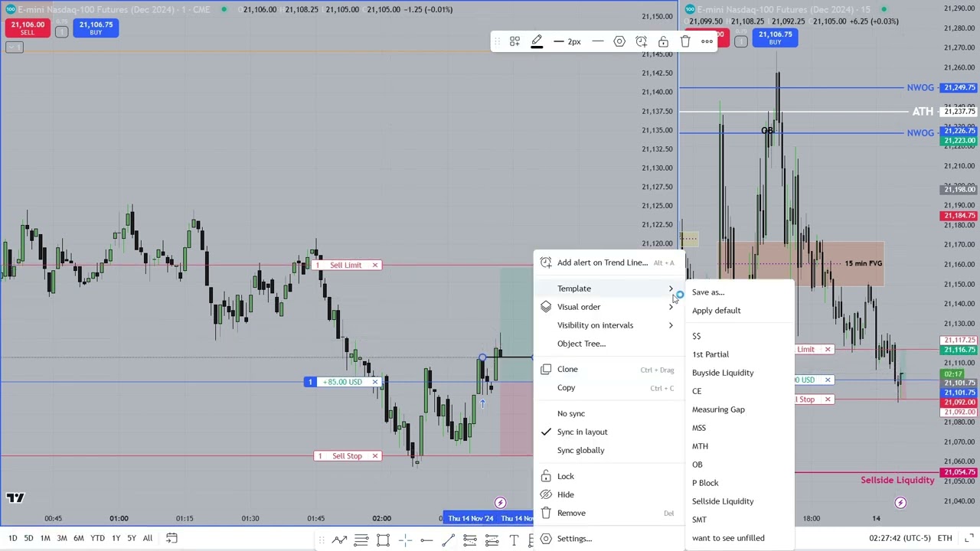Click the red SELL 21,106.00 button
The width and height of the screenshot is (980, 551).
(x=28, y=28)
